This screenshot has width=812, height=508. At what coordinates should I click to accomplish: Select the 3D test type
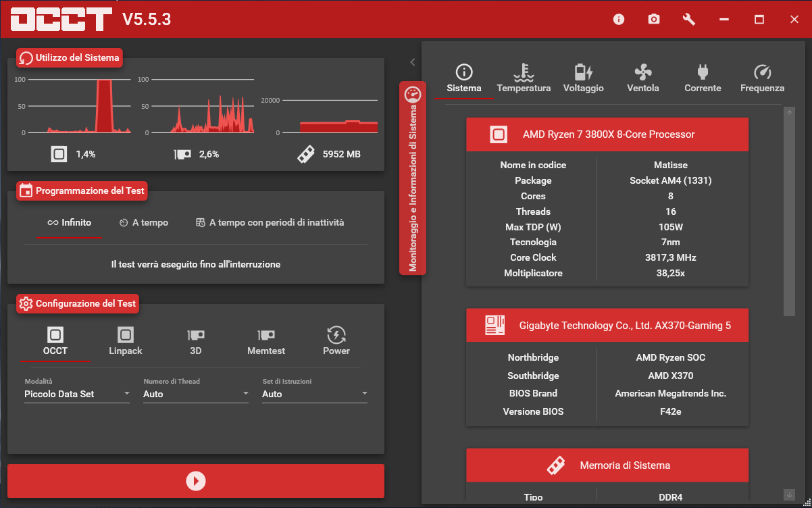[196, 342]
